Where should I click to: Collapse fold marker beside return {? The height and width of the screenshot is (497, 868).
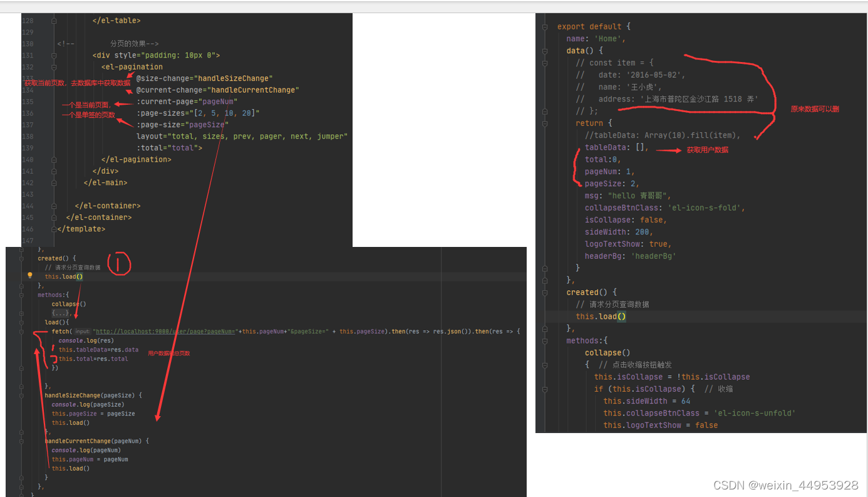tap(545, 123)
